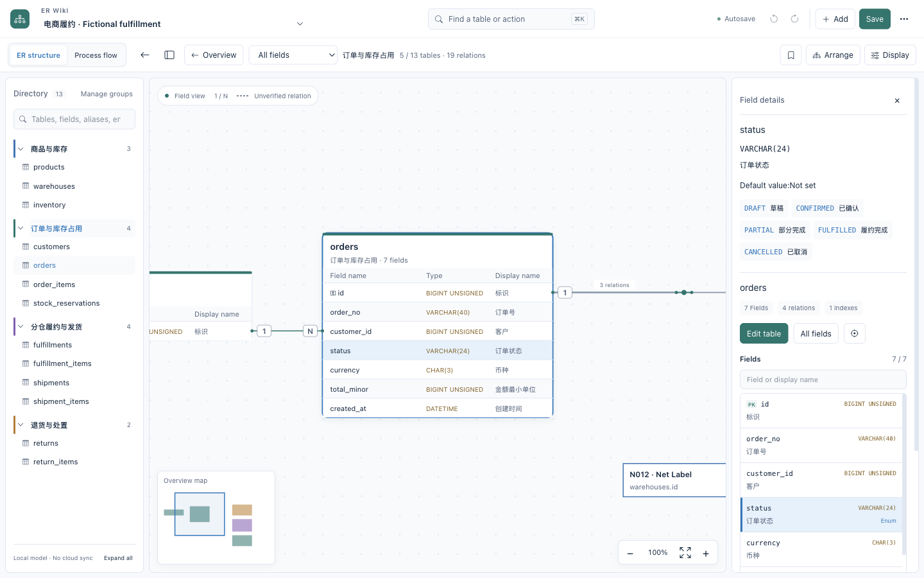This screenshot has width=924, height=578.
Task: Open the Arrange options
Action: (833, 55)
